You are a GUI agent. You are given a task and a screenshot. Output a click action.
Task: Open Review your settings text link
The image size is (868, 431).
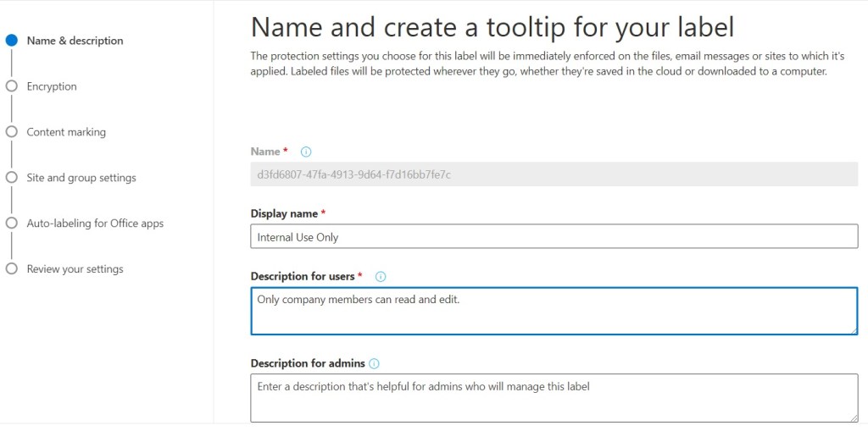(x=75, y=269)
